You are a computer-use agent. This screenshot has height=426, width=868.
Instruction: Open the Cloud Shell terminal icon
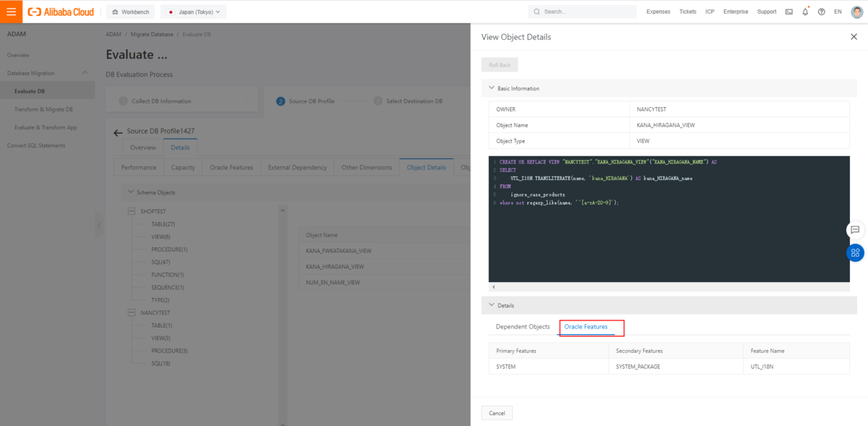788,12
